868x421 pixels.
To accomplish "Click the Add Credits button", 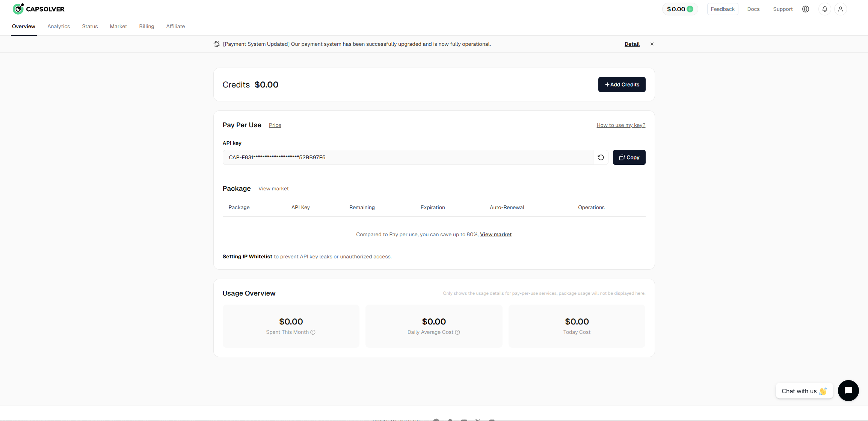I will [x=622, y=85].
